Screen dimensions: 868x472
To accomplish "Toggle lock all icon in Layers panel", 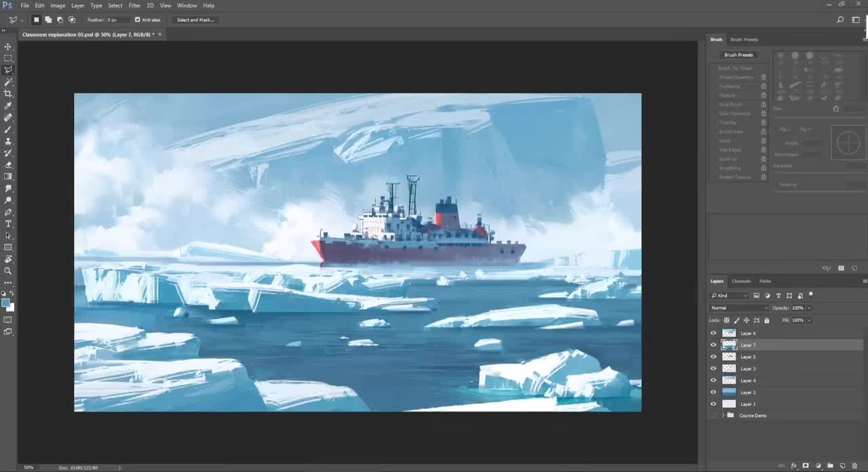I will tap(767, 320).
